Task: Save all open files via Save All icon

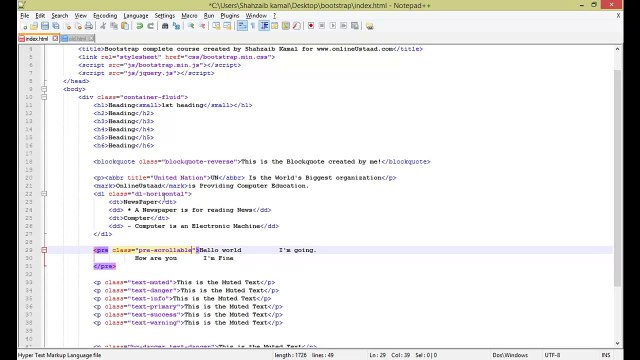Action: click(56, 26)
